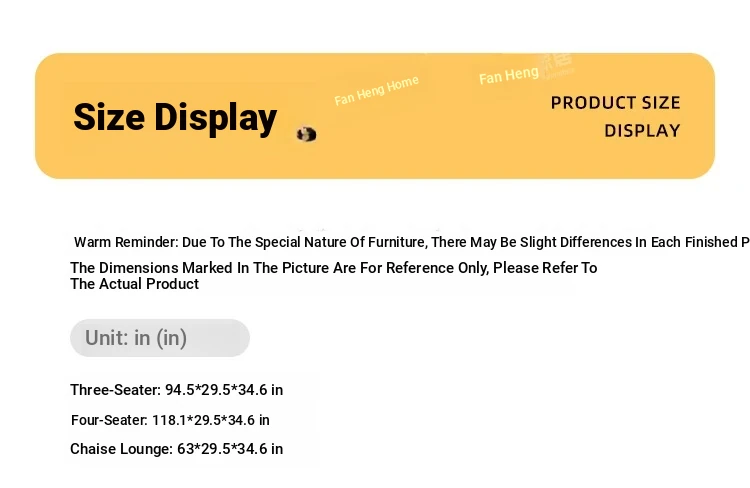Click the Fan Heng logo watermark
This screenshot has width=750, height=488.
526,71
